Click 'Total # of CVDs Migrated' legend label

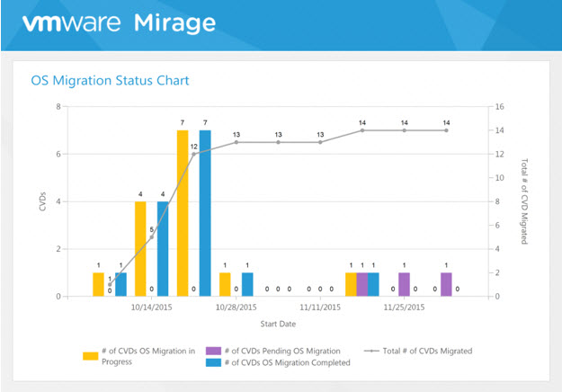click(427, 351)
